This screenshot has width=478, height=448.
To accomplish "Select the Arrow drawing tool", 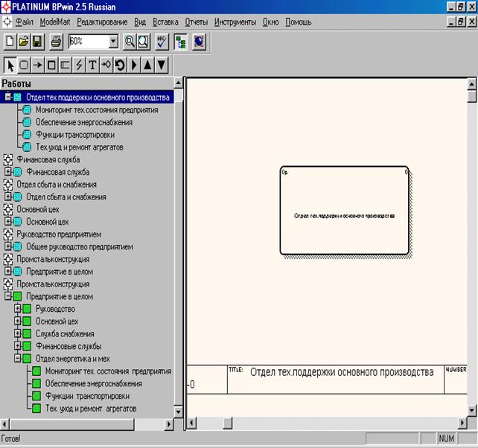I will coord(37,65).
